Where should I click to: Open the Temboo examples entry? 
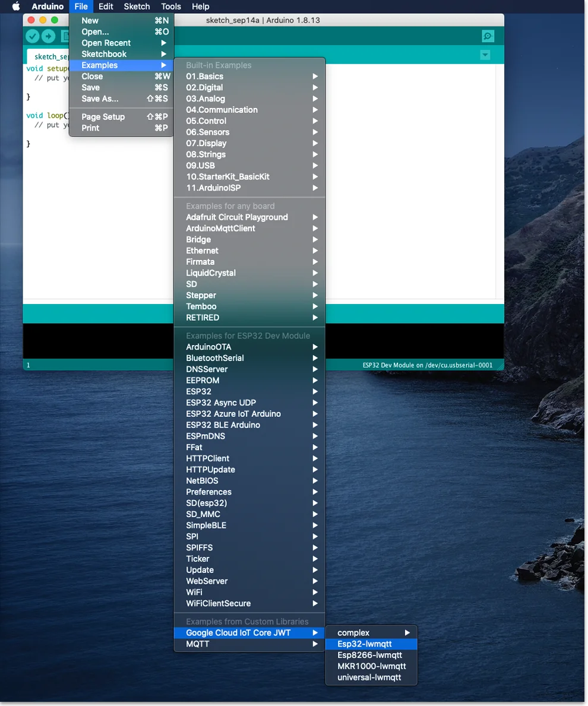tap(249, 306)
